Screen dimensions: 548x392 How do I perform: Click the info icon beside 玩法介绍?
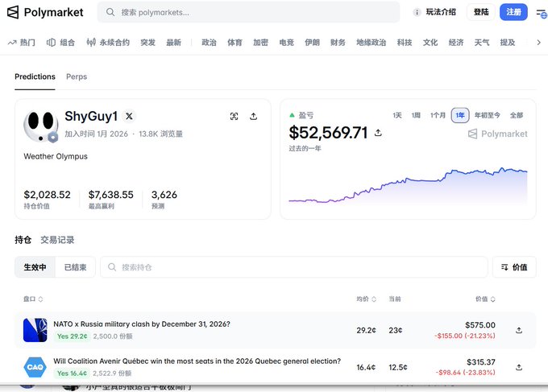pyautogui.click(x=417, y=12)
